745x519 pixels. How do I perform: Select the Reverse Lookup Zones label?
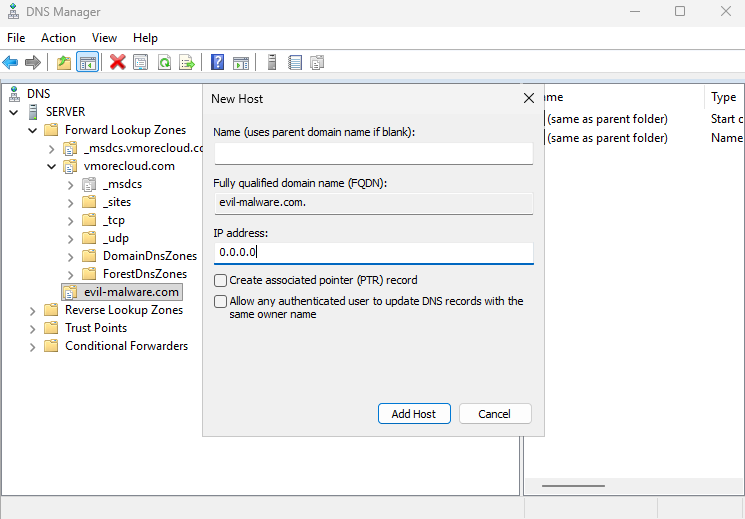pyautogui.click(x=124, y=310)
